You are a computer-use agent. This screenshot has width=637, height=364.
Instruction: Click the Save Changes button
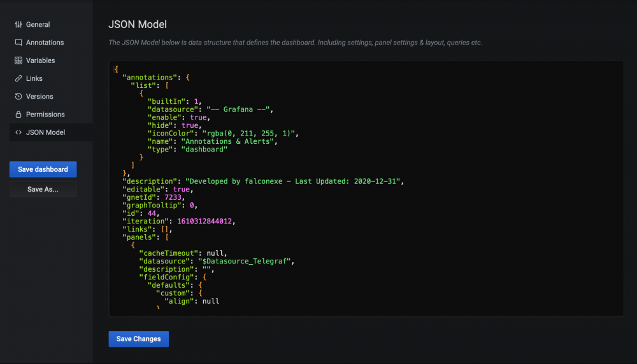(138, 339)
